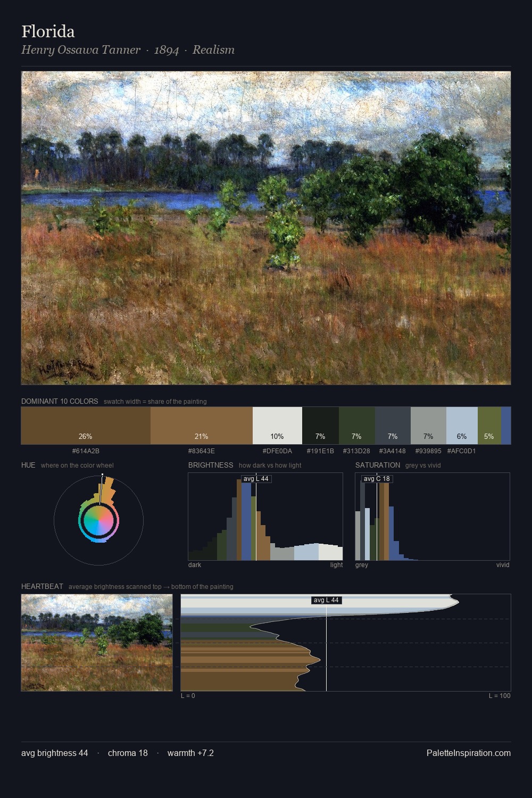Click the #3A4148 hex label
Viewport: 532px width, 798px height.
(392, 451)
